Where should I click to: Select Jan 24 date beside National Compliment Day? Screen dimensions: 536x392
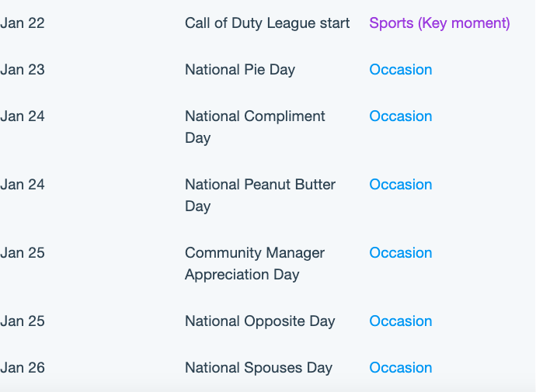(23, 116)
